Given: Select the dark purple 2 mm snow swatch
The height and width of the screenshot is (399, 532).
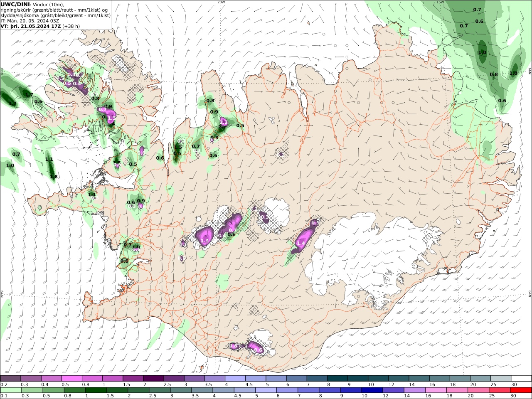Looking at the screenshot, I should (x=153, y=379).
